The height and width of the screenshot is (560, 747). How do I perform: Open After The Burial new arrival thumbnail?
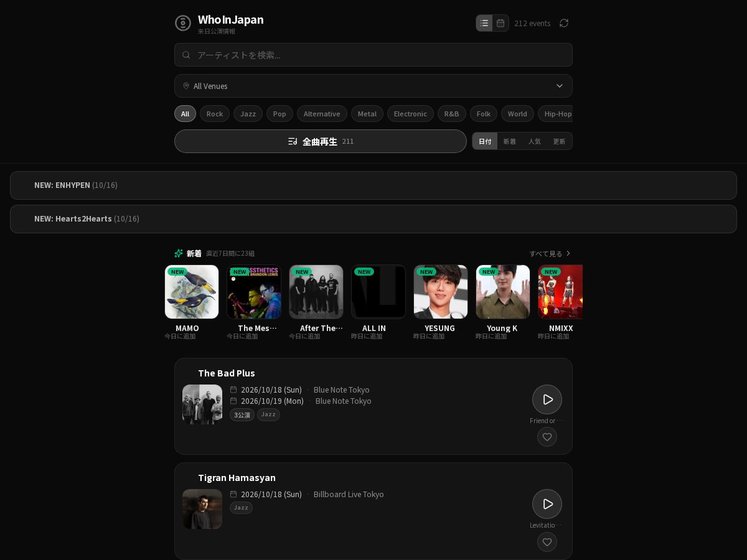point(316,292)
